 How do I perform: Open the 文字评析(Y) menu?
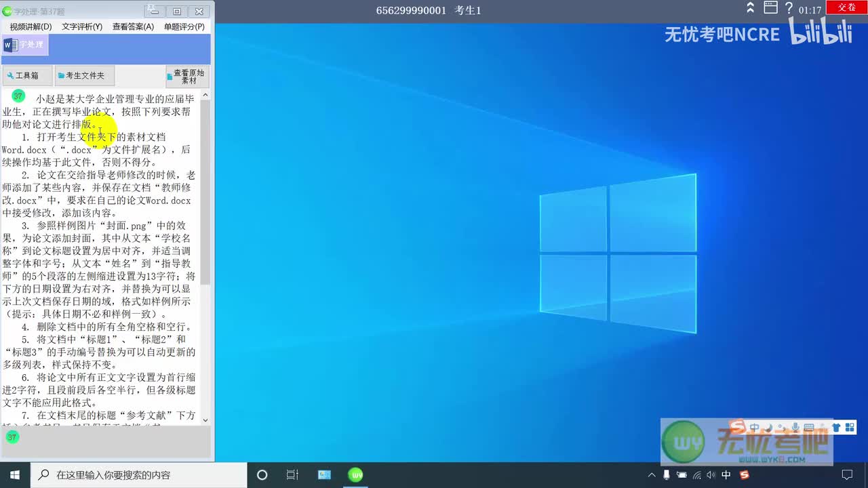(x=82, y=26)
